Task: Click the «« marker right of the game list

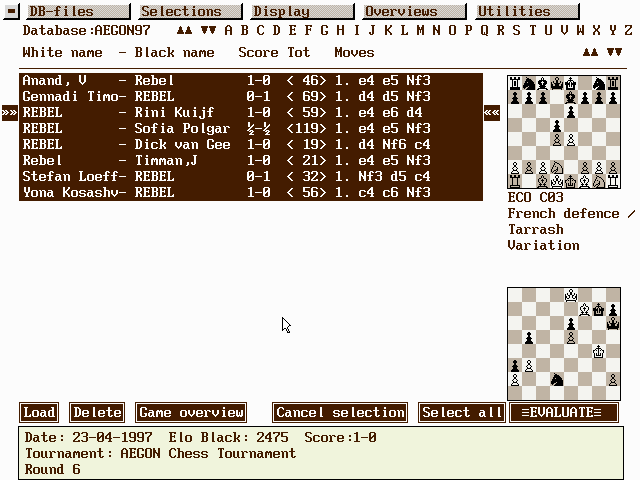Action: (x=492, y=113)
